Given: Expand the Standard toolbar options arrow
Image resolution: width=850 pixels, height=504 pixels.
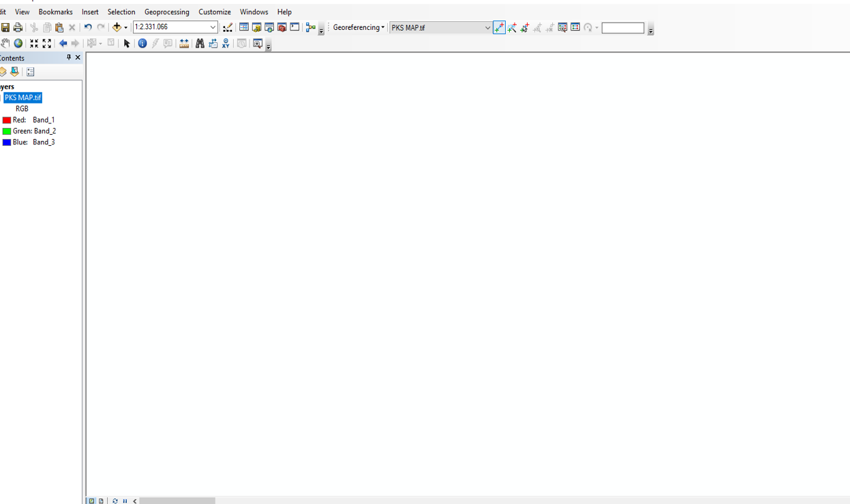Looking at the screenshot, I should [321, 30].
